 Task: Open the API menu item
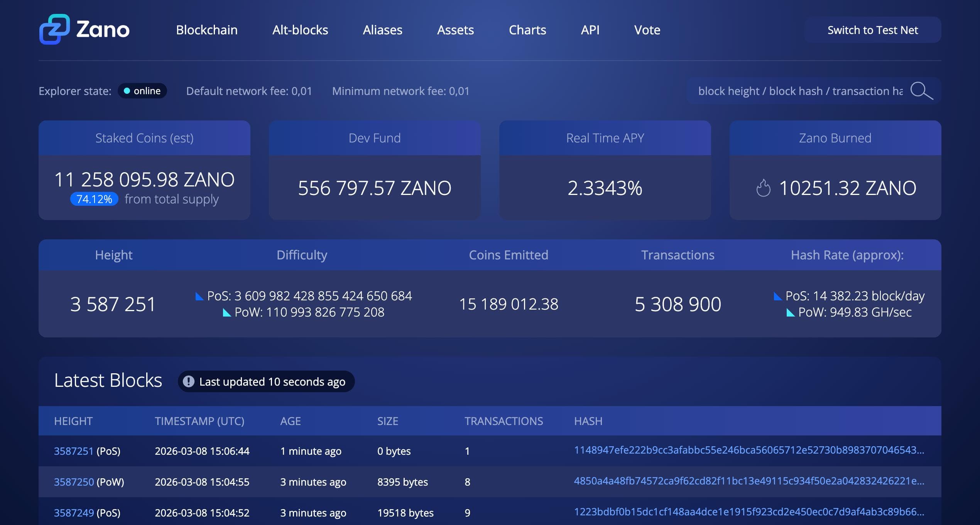[590, 30]
